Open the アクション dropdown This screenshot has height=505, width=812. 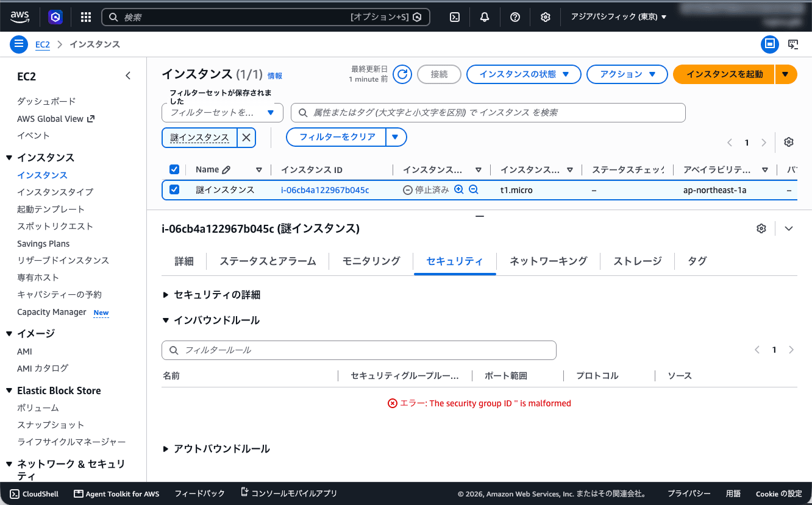pyautogui.click(x=627, y=74)
